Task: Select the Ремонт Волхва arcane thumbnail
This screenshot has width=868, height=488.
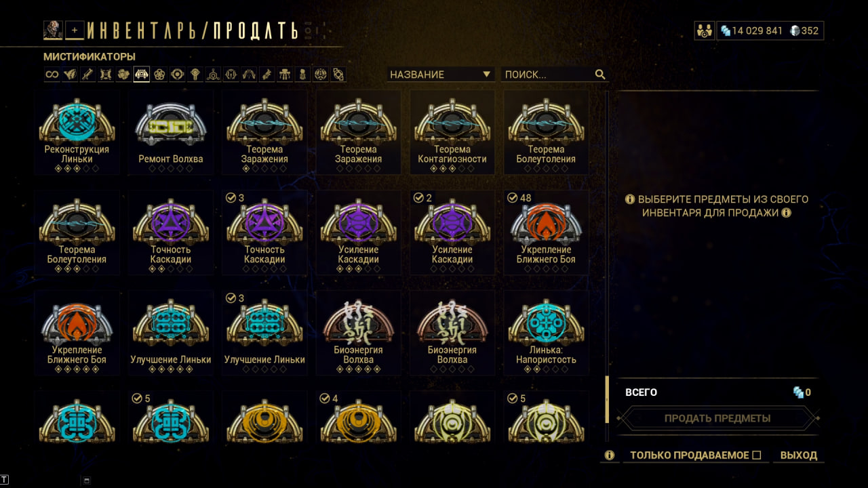Action: point(171,131)
